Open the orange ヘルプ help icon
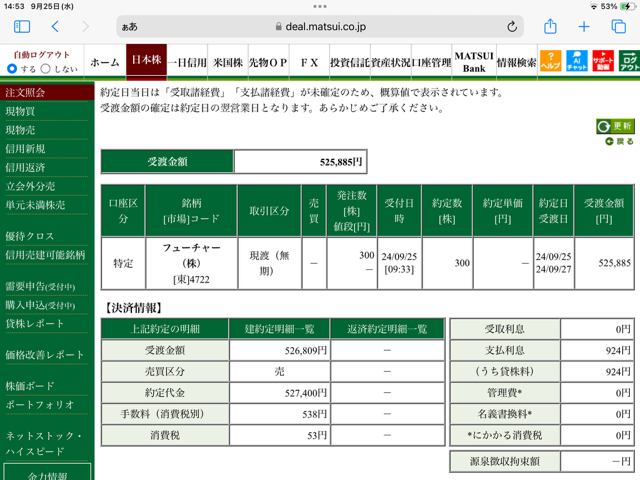Screen dimensions: 640x480 tap(551, 61)
